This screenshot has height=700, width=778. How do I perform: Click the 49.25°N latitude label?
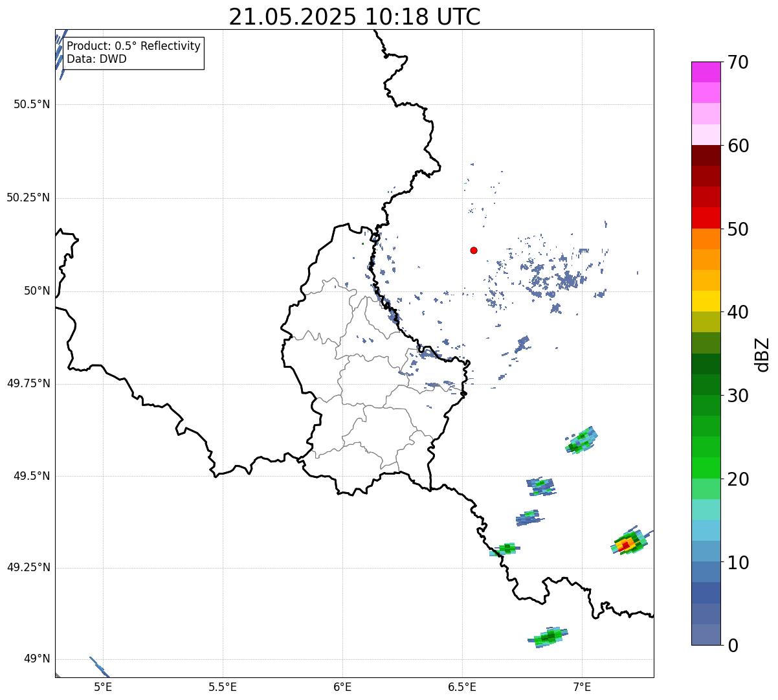click(x=28, y=568)
